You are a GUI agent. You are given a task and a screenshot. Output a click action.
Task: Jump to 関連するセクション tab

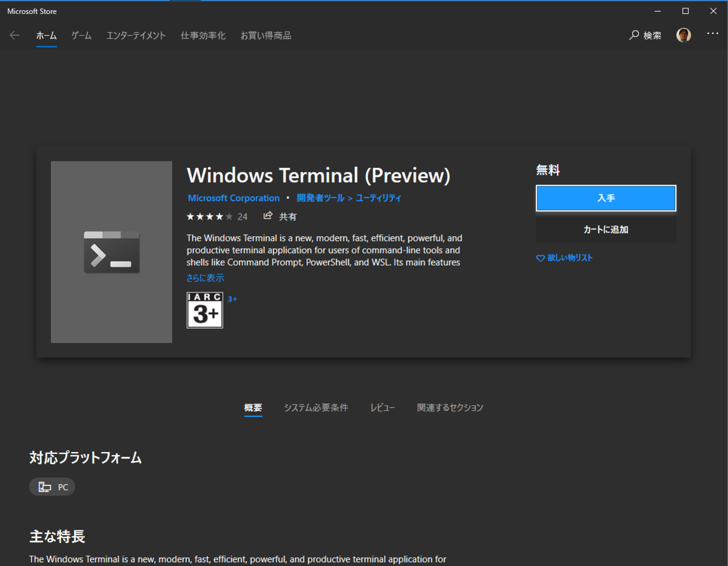coord(450,408)
